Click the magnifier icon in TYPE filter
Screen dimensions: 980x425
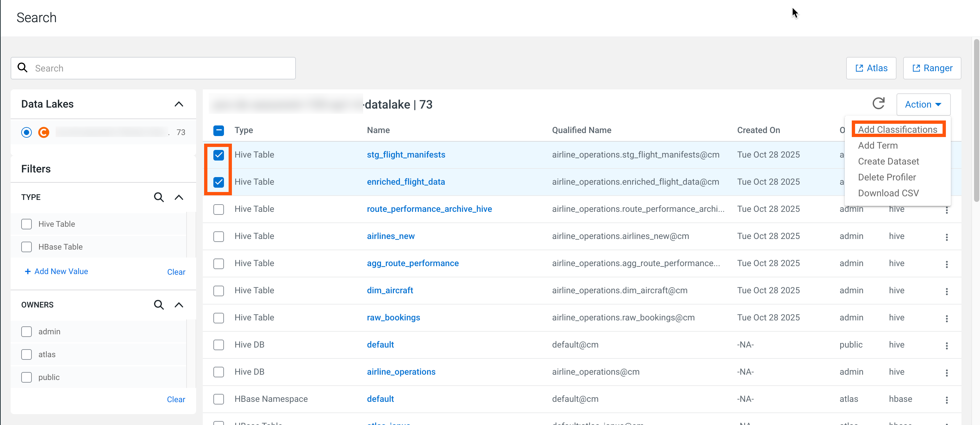coord(159,197)
